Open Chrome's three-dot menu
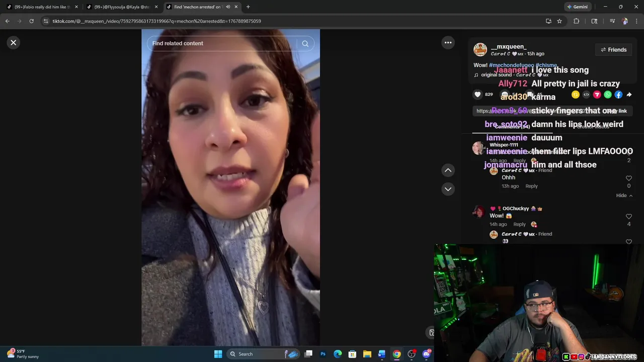644x362 pixels. coord(637,21)
